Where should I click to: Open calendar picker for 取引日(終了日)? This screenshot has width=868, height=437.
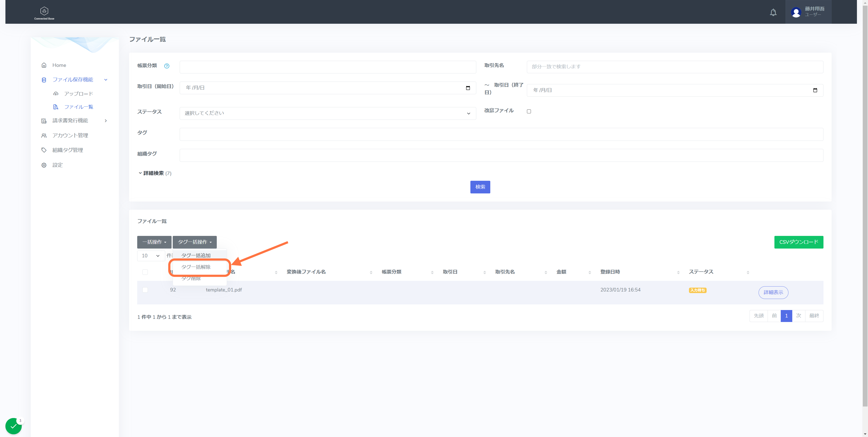point(815,90)
